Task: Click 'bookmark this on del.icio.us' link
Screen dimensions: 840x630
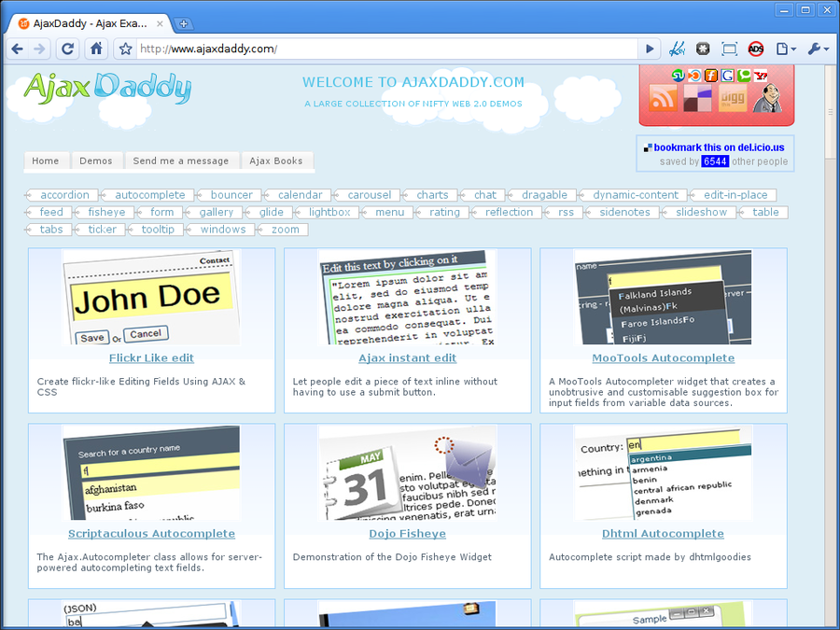Action: coord(719,147)
